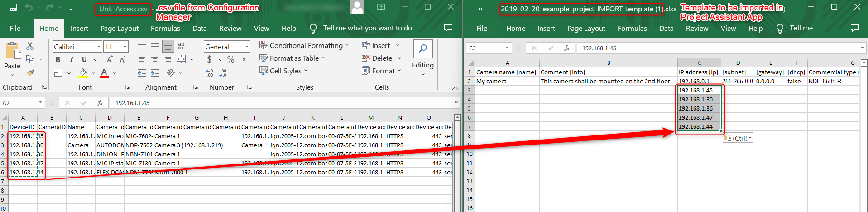Viewport: 868px width, 212px height.
Task: Toggle Bold formatting
Action: 58,59
